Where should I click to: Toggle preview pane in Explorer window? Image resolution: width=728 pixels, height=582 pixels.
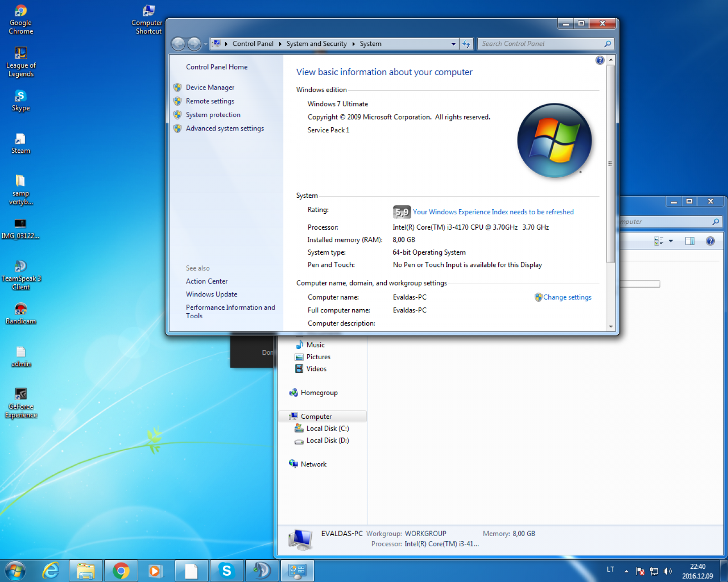pyautogui.click(x=690, y=241)
